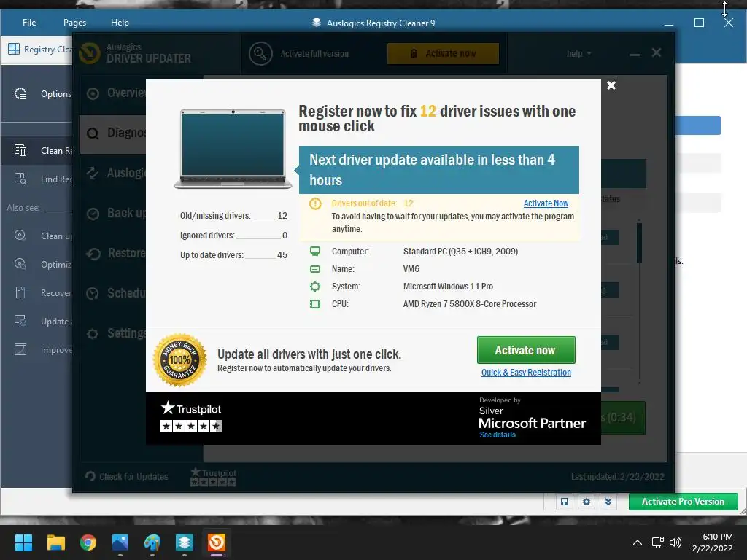Screen dimensions: 747x560
Task: Click the Optimize sidebar icon
Action: [20, 264]
